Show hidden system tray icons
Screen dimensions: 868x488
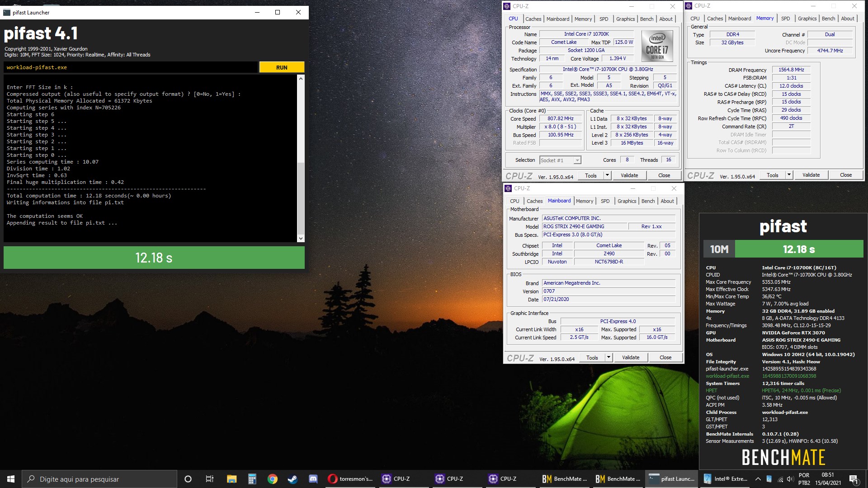coord(758,479)
